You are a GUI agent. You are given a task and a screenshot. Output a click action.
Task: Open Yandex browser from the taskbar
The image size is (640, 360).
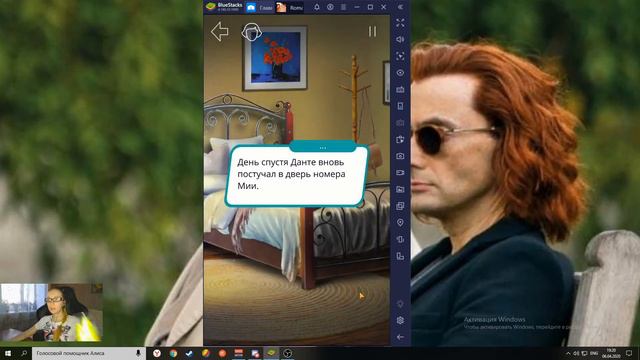click(x=157, y=353)
